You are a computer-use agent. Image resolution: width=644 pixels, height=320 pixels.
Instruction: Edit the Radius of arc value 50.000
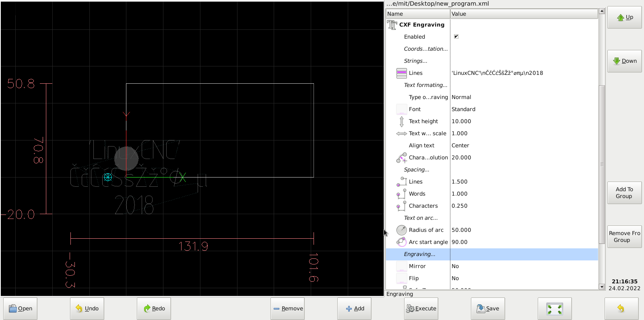(x=461, y=230)
